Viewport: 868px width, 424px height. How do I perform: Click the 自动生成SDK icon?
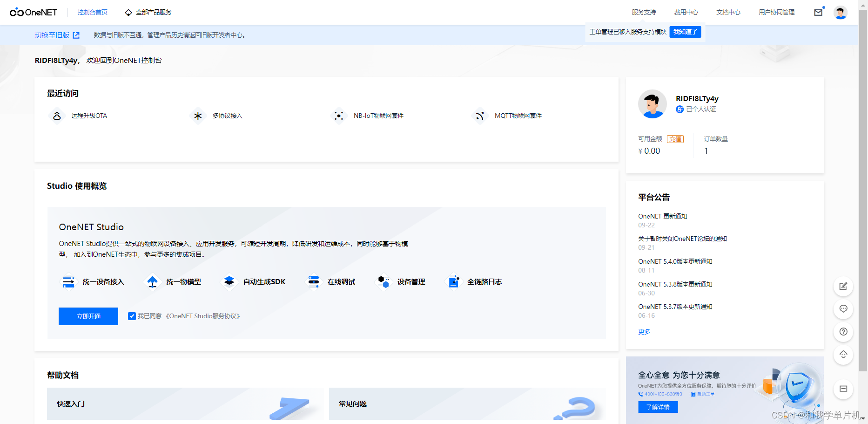(229, 281)
